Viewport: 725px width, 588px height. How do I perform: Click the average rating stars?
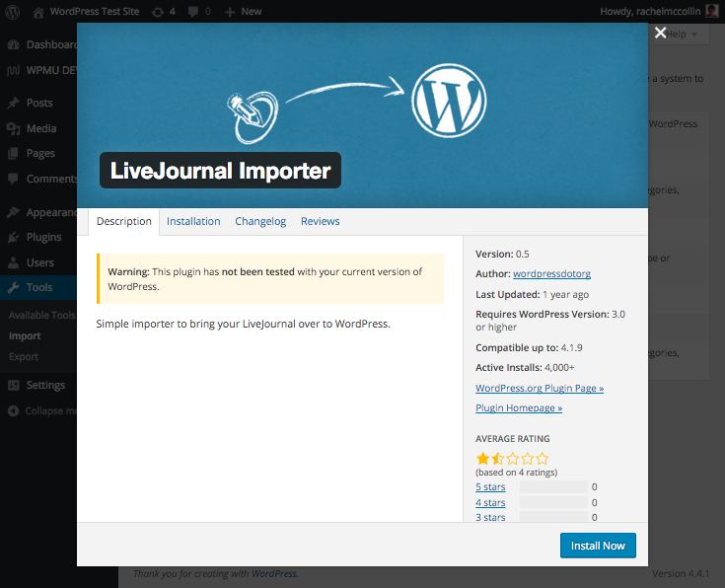pos(512,459)
